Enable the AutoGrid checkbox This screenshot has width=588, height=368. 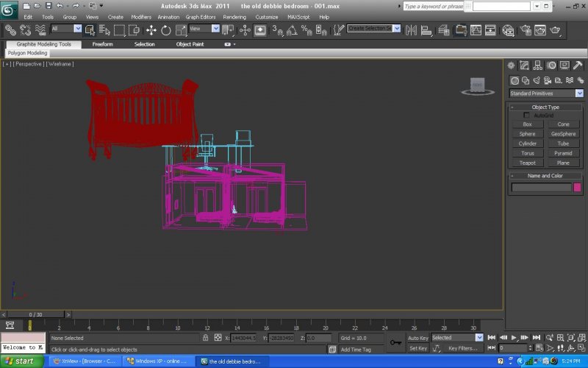526,116
